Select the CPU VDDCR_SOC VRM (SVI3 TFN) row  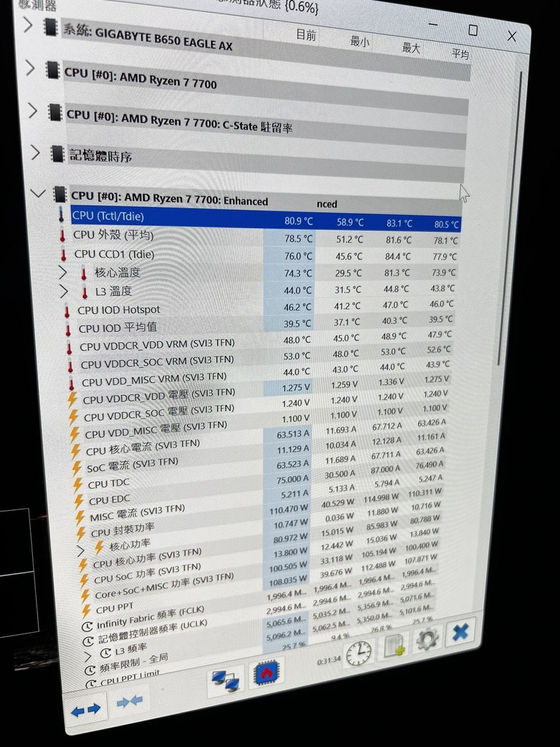click(x=258, y=358)
